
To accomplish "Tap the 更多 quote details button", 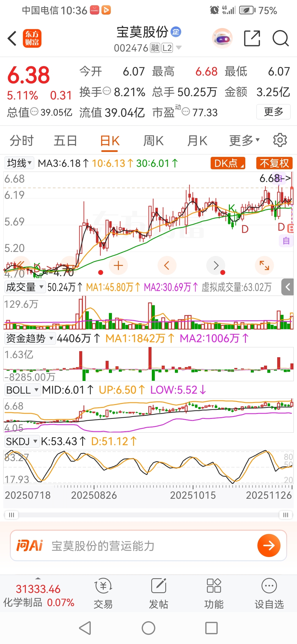I will coord(273,112).
